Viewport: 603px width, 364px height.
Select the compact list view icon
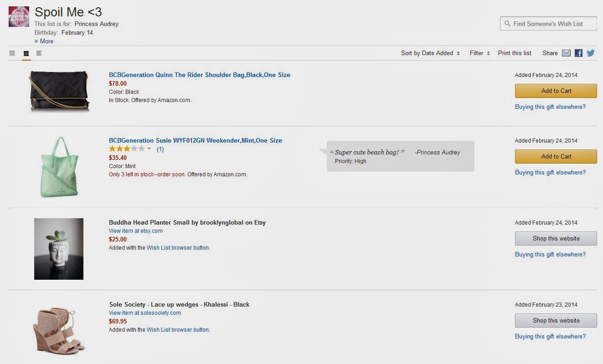pyautogui.click(x=39, y=53)
